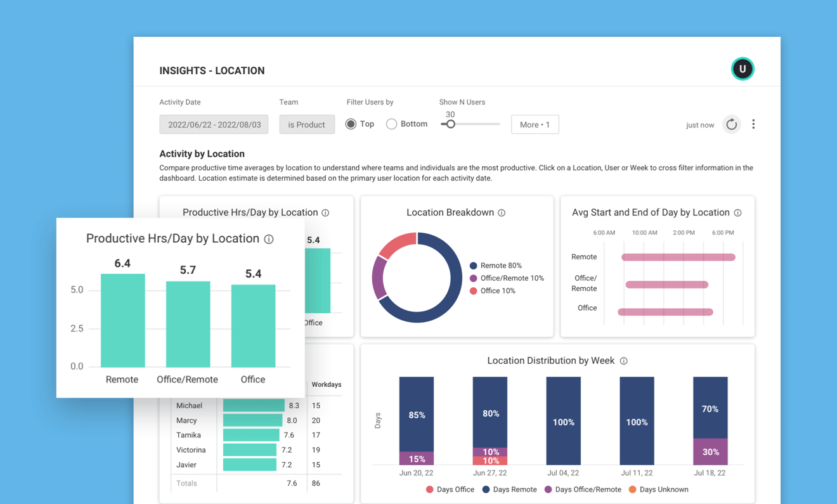Viewport: 837px width, 504px height.
Task: Click the Activity by Location heading
Action: pyautogui.click(x=202, y=153)
